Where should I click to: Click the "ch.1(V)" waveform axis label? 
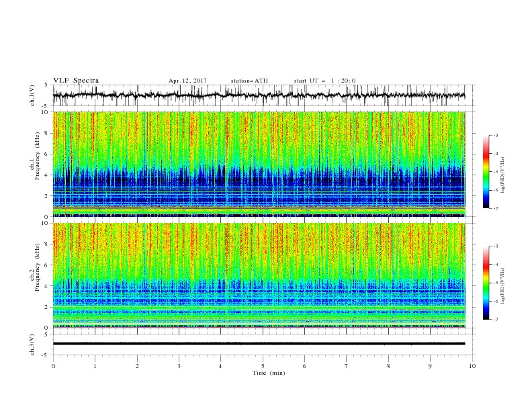tap(32, 95)
